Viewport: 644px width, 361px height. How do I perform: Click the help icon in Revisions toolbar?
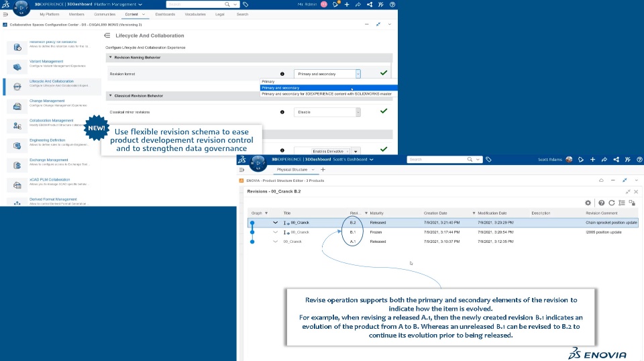coord(601,203)
